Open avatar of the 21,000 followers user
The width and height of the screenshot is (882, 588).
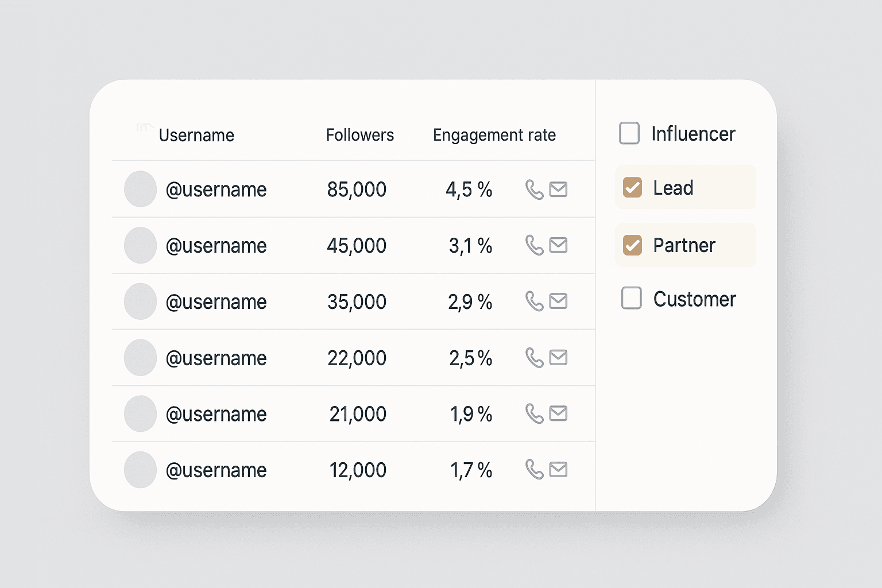[140, 413]
